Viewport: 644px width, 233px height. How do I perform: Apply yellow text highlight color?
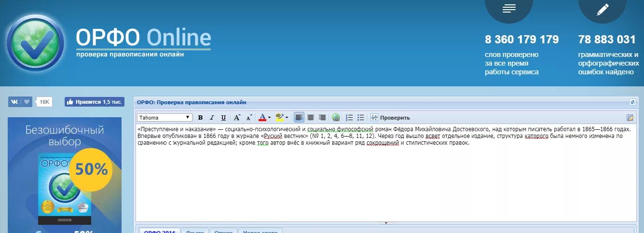click(279, 117)
